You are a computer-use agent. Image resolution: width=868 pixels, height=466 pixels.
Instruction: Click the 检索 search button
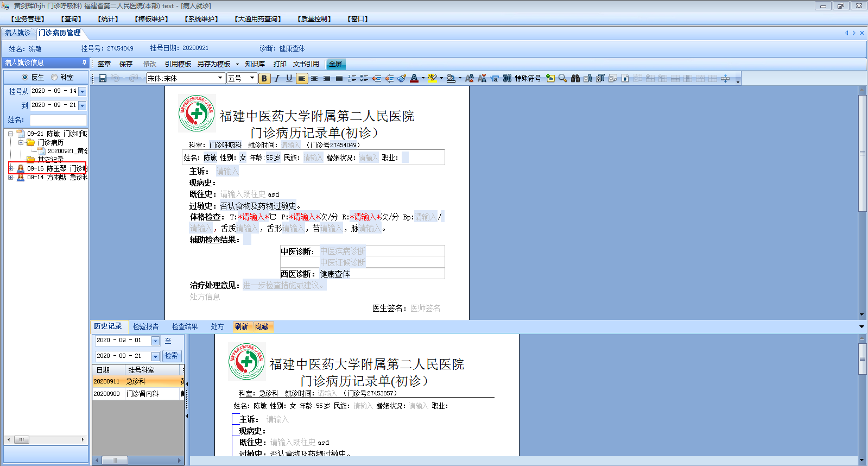click(x=172, y=356)
